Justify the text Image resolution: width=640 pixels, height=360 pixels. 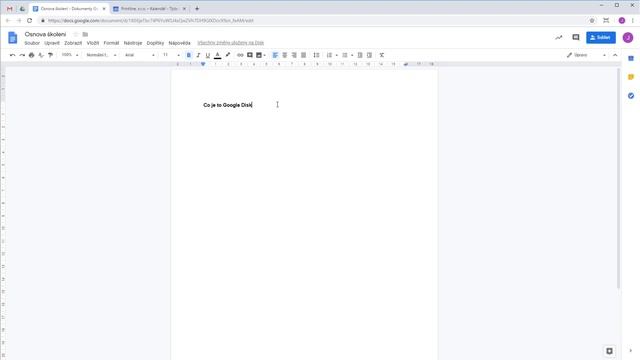coord(303,55)
